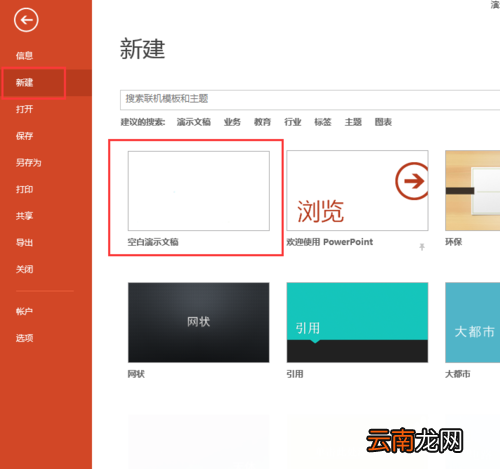Open the 欢迎使用 PowerPoint tour thumbnail

pos(357,190)
